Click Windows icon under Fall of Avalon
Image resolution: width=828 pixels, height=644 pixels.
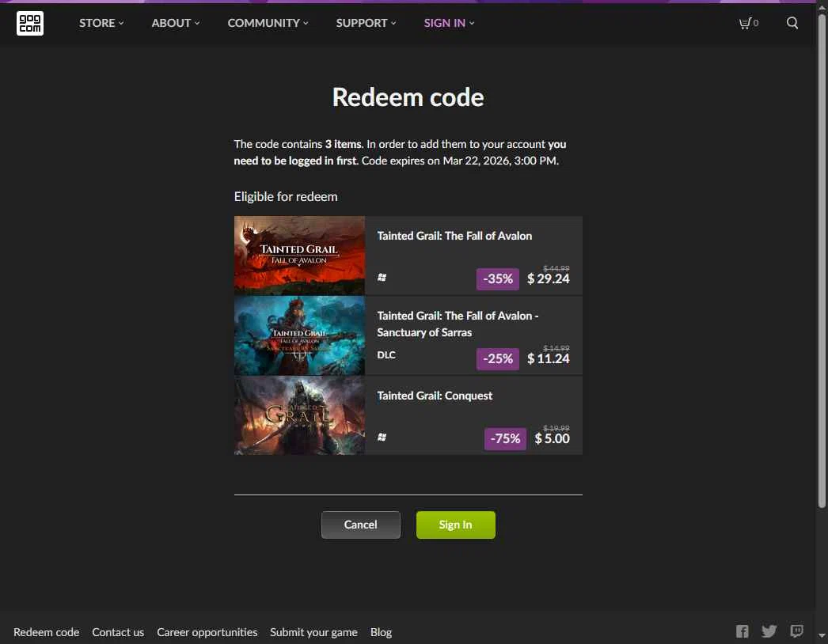(x=382, y=278)
